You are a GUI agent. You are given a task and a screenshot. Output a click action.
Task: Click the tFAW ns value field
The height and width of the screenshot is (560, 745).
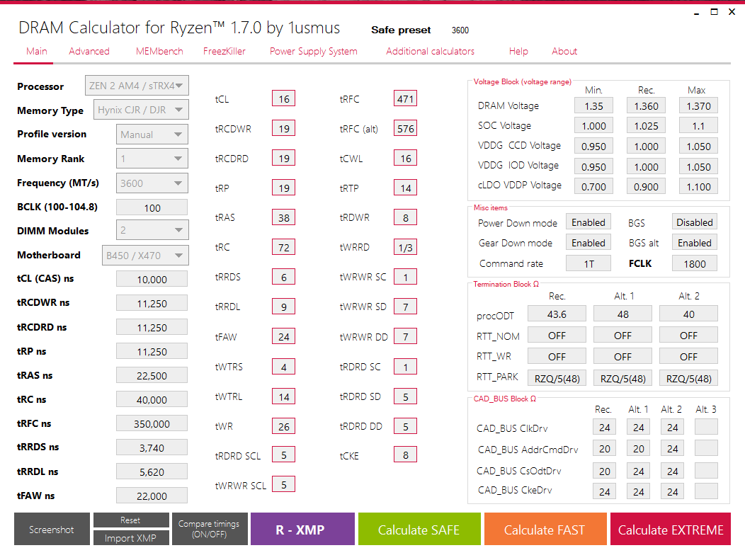152,496
